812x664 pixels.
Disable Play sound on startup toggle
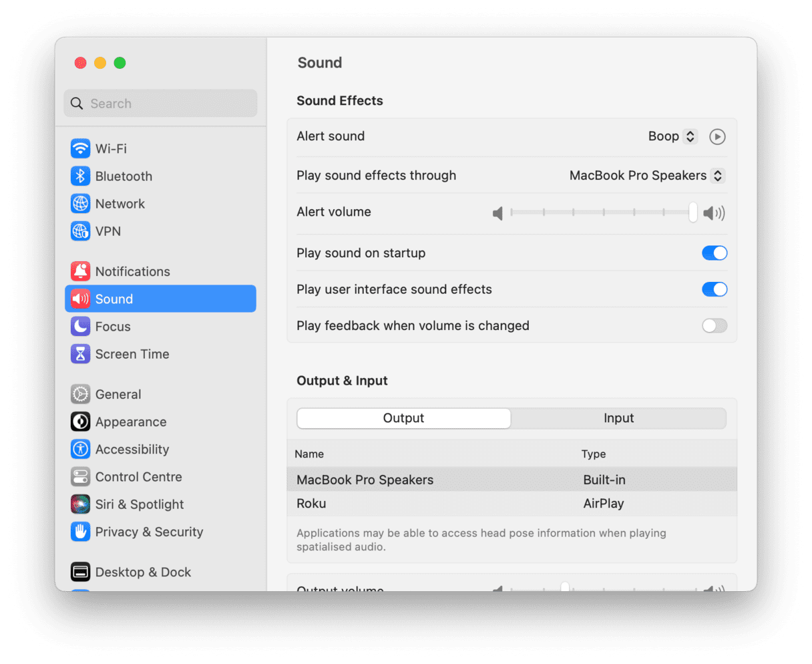(714, 253)
